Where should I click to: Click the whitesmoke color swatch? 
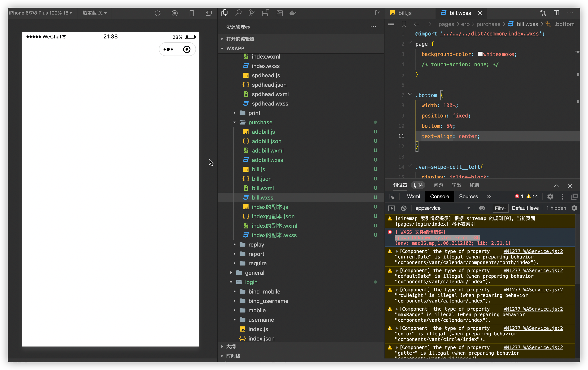coord(480,54)
